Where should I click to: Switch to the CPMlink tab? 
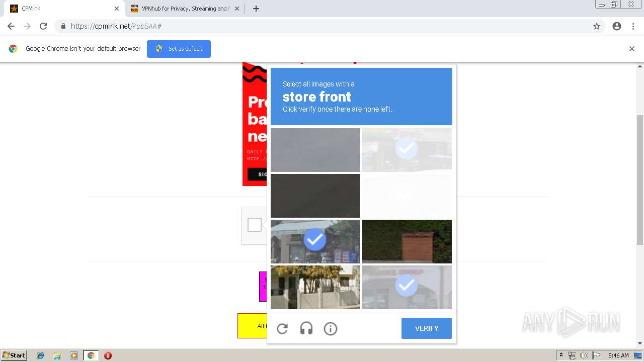click(x=64, y=9)
